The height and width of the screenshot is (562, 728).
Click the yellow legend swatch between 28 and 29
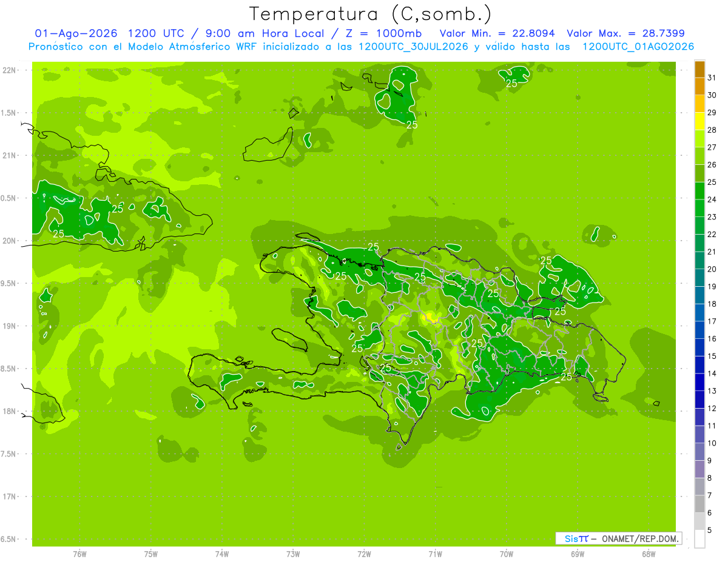[699, 121]
